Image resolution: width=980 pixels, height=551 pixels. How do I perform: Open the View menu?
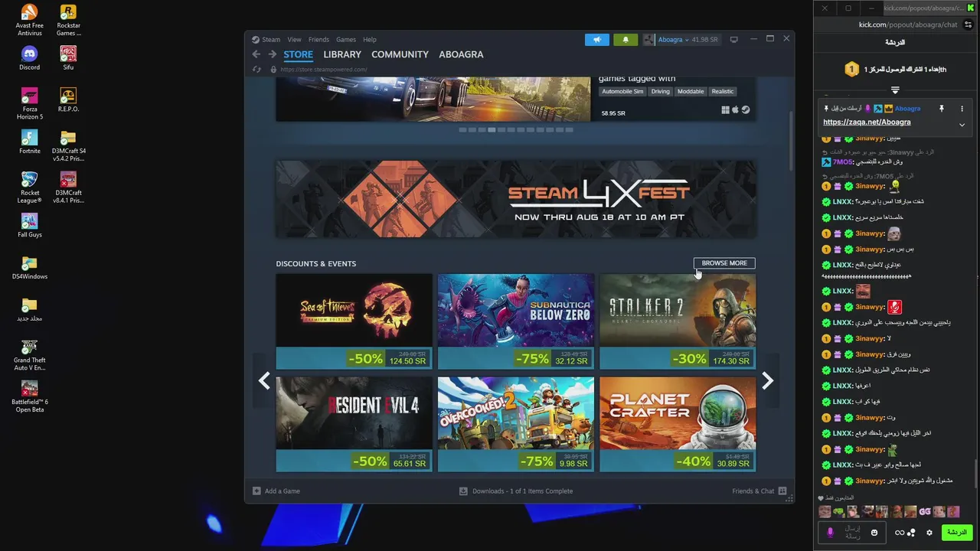(x=294, y=40)
